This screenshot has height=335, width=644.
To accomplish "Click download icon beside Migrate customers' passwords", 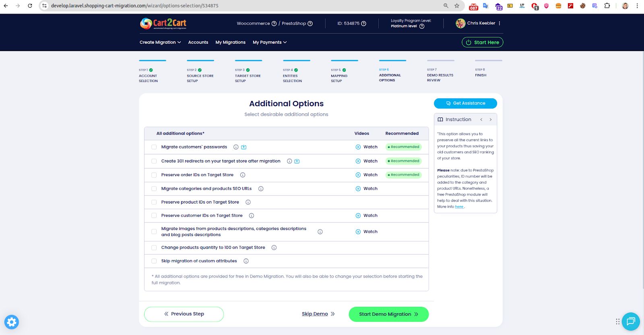I will 244,147.
